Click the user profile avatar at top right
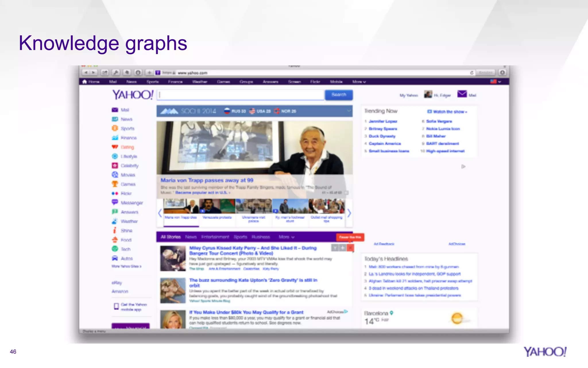Image resolution: width=588 pixels, height=368 pixels. click(x=428, y=94)
